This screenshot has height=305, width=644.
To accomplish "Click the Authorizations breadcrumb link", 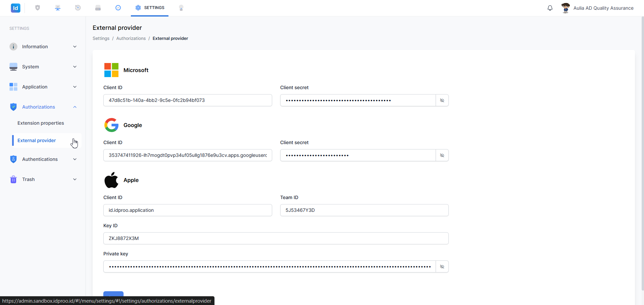I will tap(131, 39).
